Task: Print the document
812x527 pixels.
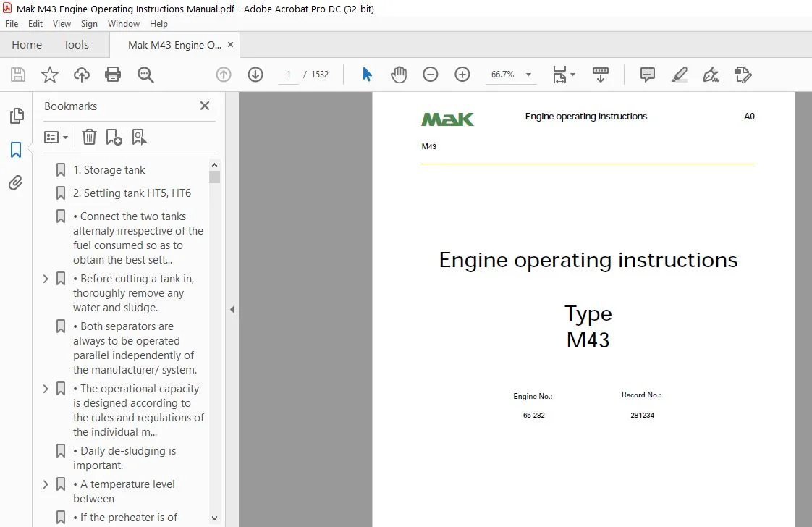Action: [113, 75]
